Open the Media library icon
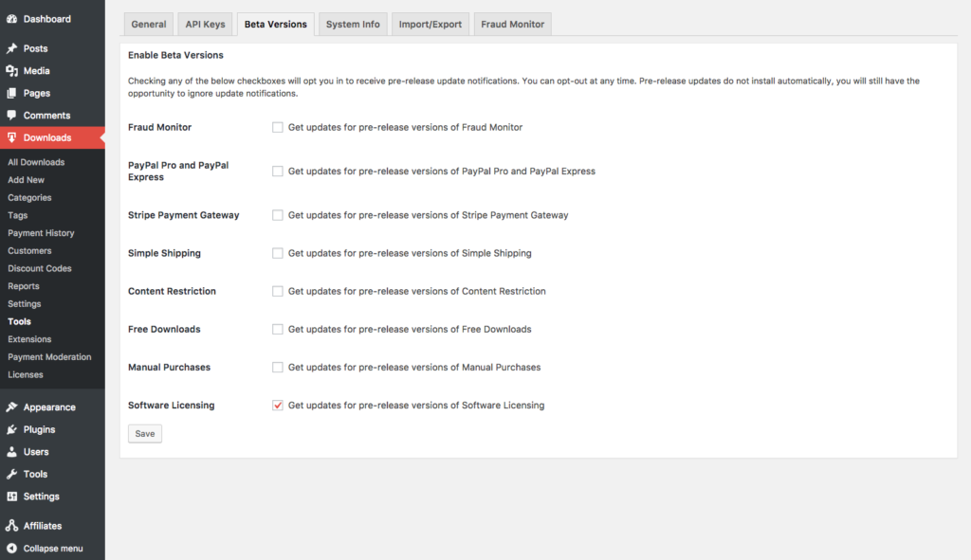This screenshot has height=560, width=971. pyautogui.click(x=14, y=70)
